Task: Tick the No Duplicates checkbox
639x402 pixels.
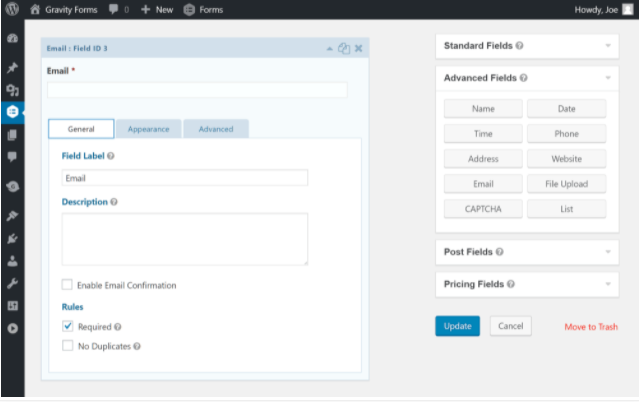Action: (x=68, y=346)
